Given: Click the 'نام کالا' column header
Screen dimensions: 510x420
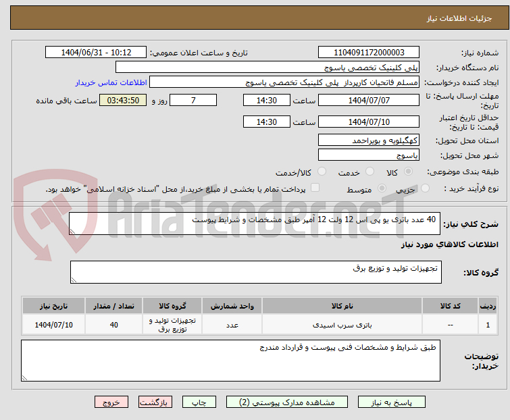Looking at the screenshot, I should [342, 306].
